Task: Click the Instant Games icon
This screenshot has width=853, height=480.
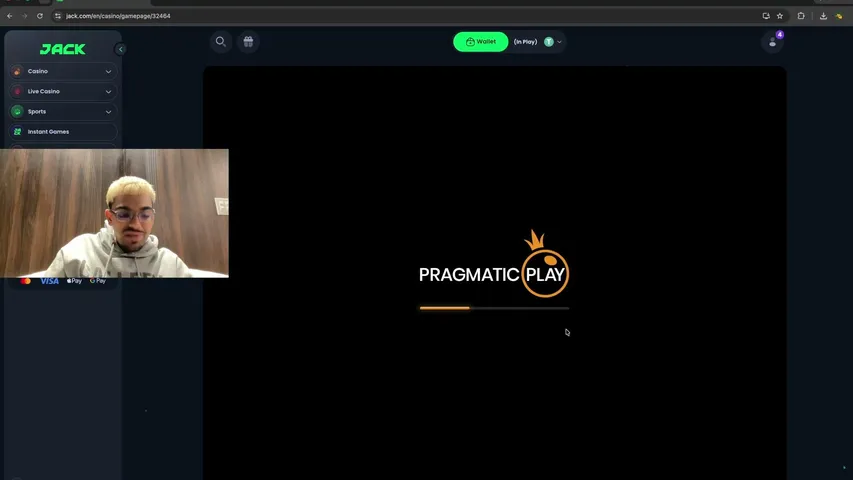Action: (x=17, y=132)
